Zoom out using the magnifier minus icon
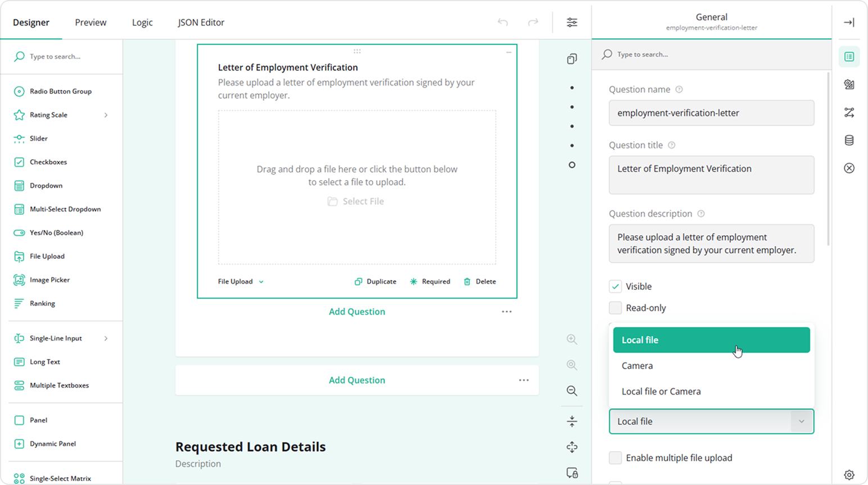This screenshot has height=485, width=868. pos(572,390)
